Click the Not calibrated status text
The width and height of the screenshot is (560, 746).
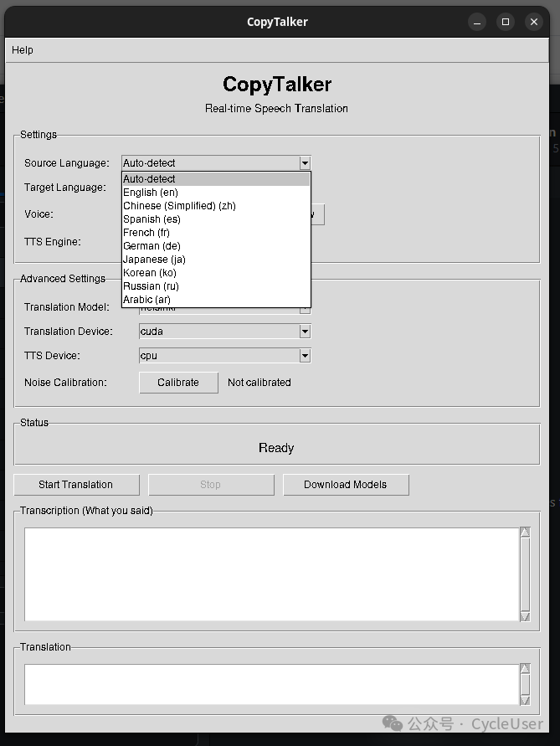259,383
